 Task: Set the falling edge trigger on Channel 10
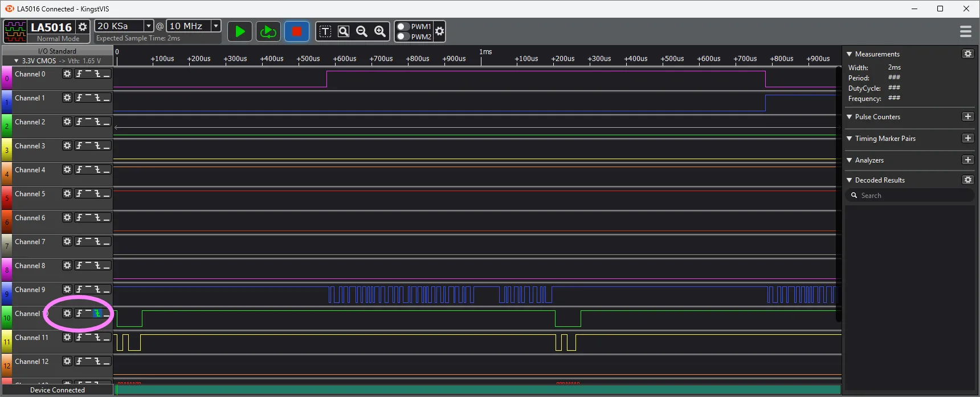coord(97,314)
